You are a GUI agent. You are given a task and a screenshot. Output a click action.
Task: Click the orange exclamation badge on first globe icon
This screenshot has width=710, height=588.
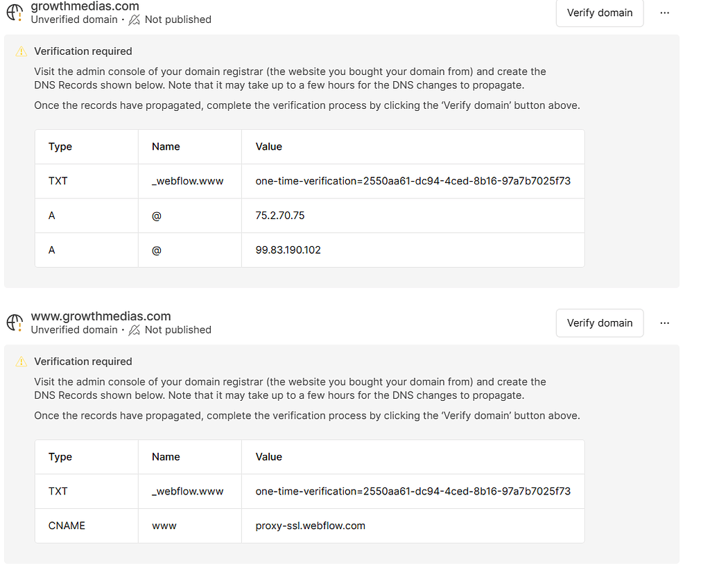coord(20,18)
